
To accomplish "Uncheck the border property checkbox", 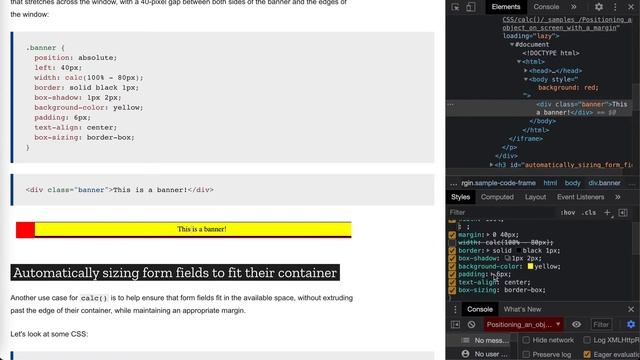I will pyautogui.click(x=452, y=251).
